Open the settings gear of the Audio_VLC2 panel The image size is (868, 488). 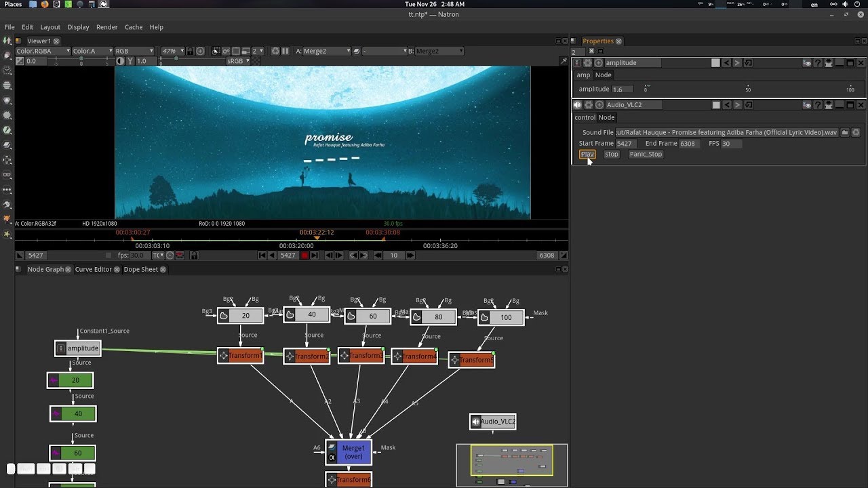(x=588, y=105)
